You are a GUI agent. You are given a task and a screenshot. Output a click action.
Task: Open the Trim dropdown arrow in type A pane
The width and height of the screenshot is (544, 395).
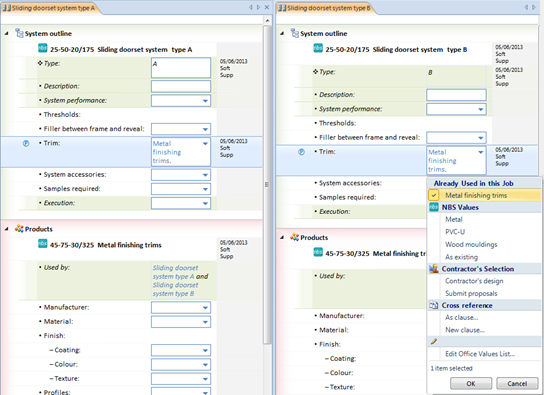coord(205,144)
